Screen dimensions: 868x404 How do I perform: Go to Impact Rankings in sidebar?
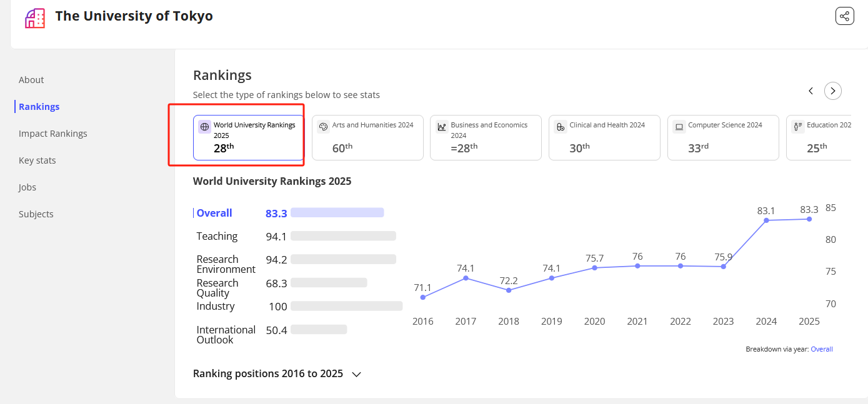(53, 134)
